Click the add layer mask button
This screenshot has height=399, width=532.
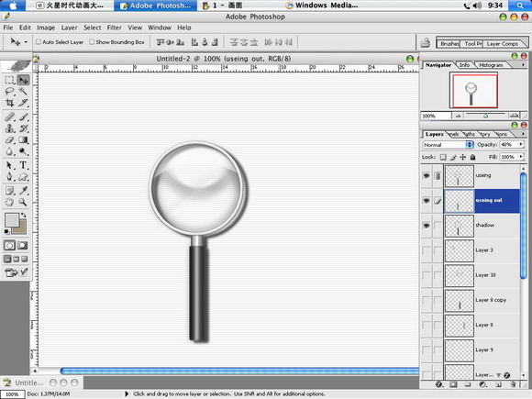[x=453, y=384]
